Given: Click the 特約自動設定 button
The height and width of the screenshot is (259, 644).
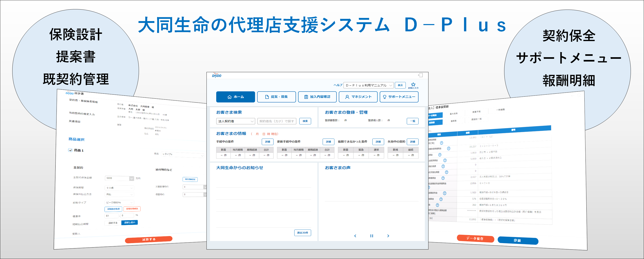Looking at the screenshot, I should click(190, 179).
